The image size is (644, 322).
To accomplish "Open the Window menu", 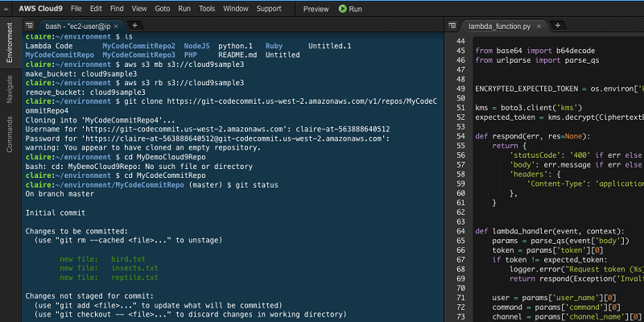I will (236, 9).
